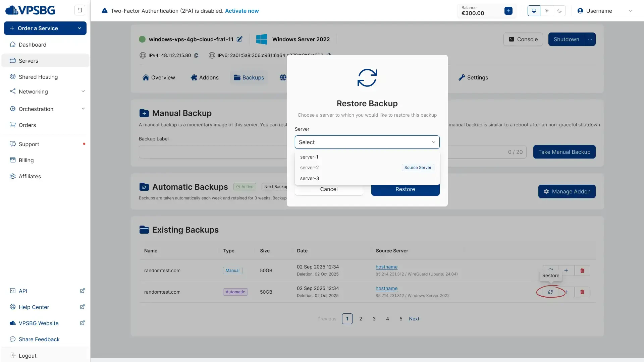Open the three-dot menu next to Shutdown
The image size is (644, 362).
click(590, 39)
